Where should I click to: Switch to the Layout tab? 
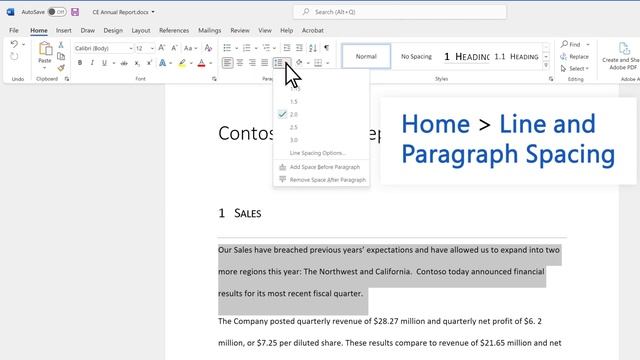click(141, 30)
